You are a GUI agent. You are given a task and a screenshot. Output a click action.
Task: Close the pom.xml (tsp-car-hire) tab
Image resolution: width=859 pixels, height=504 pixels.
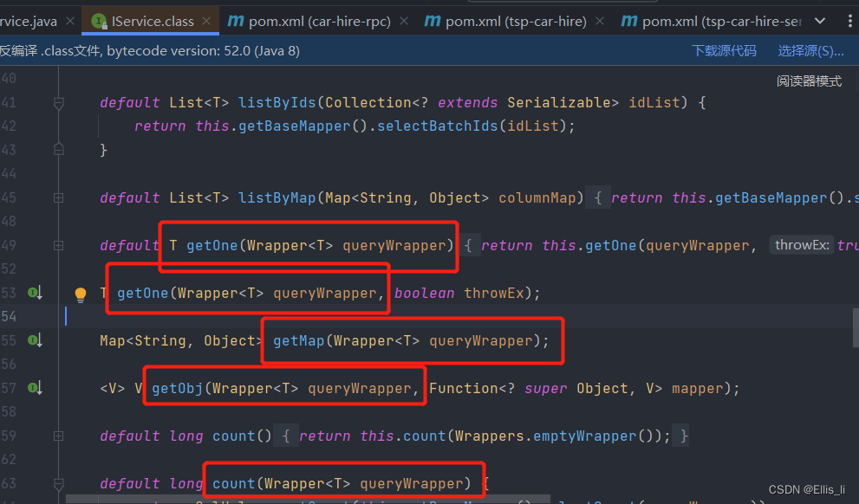[x=600, y=21]
